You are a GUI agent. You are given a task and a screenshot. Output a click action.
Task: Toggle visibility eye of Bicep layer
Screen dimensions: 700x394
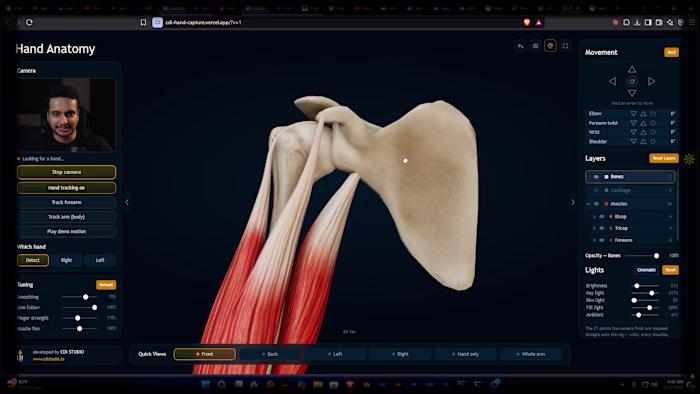602,216
